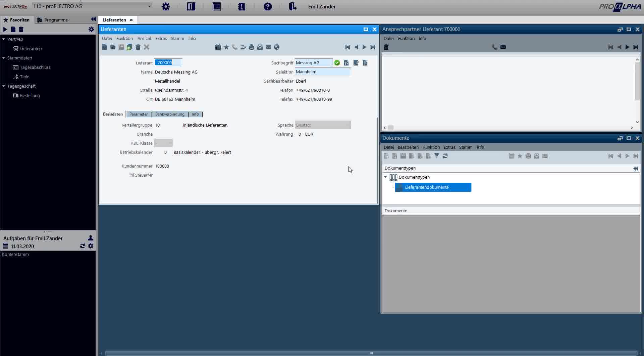The width and height of the screenshot is (644, 356).
Task: Click the favorite star icon in Lieferanten toolbar
Action: point(226,47)
